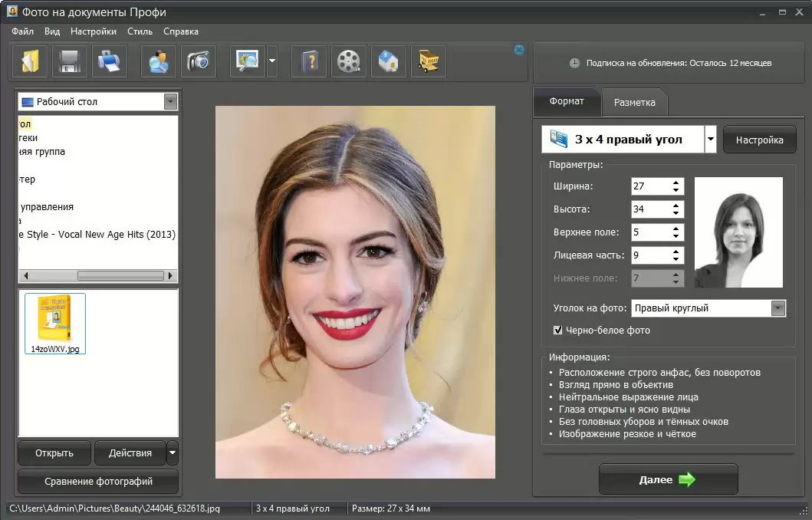Click the shopping cart icon
812x520 pixels.
[x=429, y=61]
